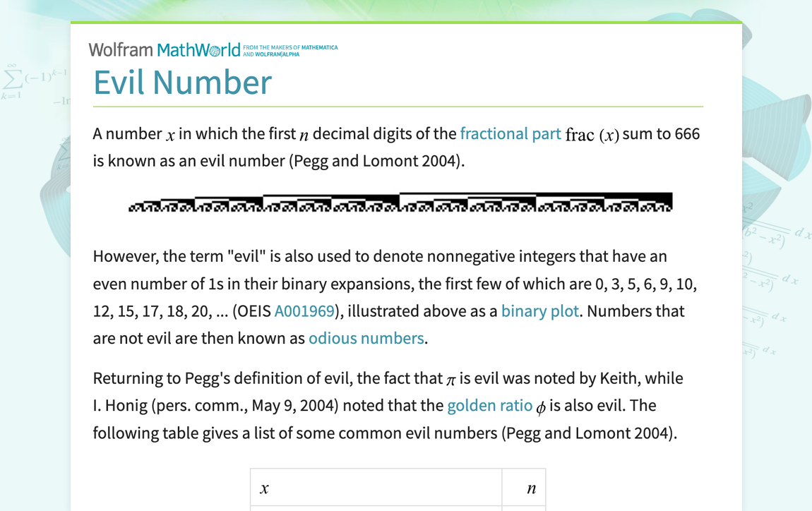Viewport: 812px width, 511px height.
Task: Click the pi symbol in the third paragraph
Action: [450, 380]
